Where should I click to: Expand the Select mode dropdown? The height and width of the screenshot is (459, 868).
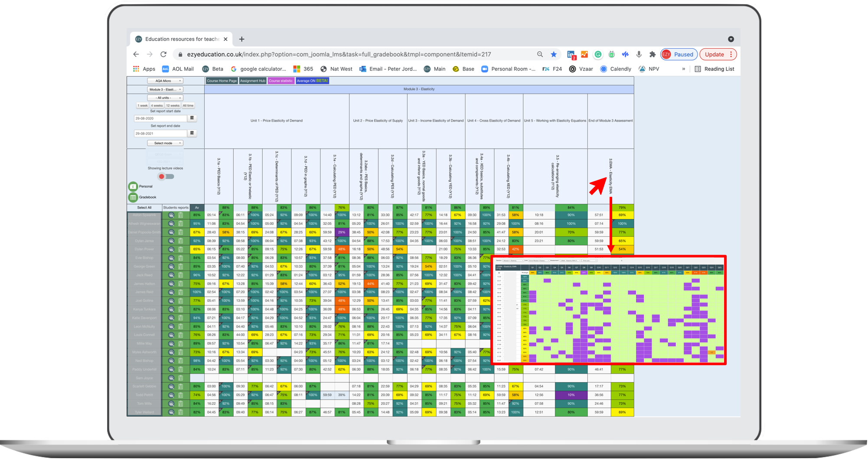165,143
